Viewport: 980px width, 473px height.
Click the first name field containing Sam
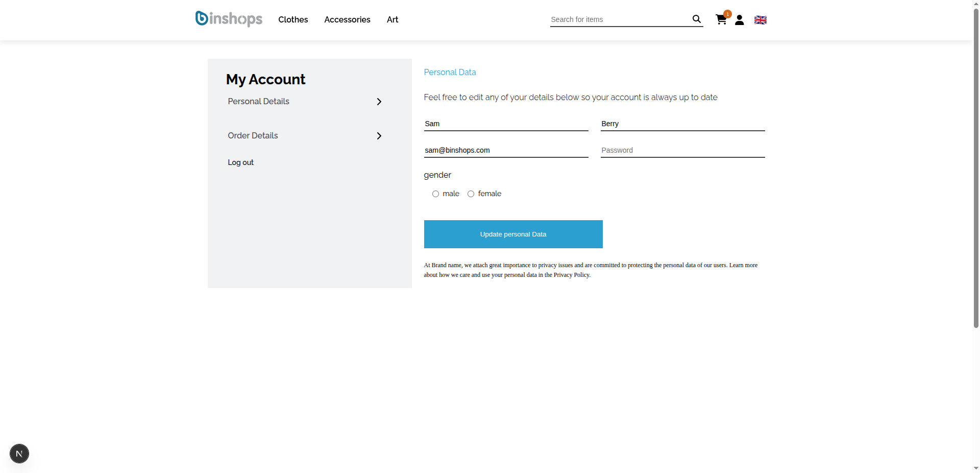point(505,124)
